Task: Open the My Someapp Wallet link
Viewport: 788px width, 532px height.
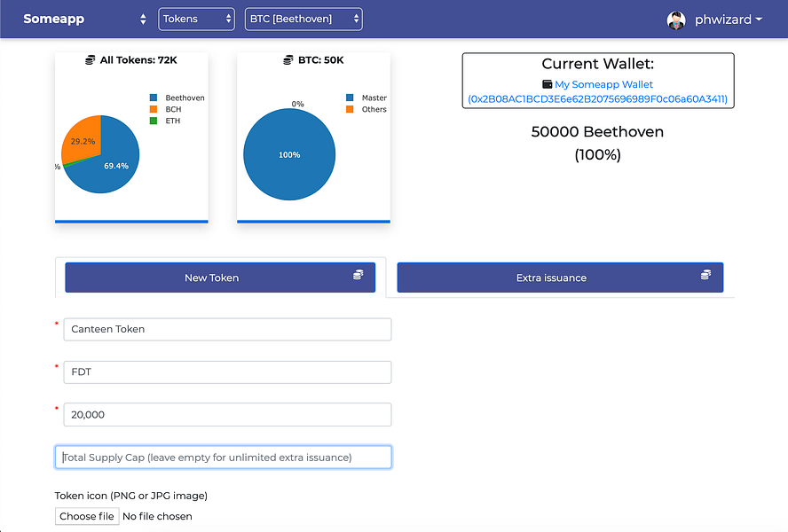Action: (x=603, y=84)
